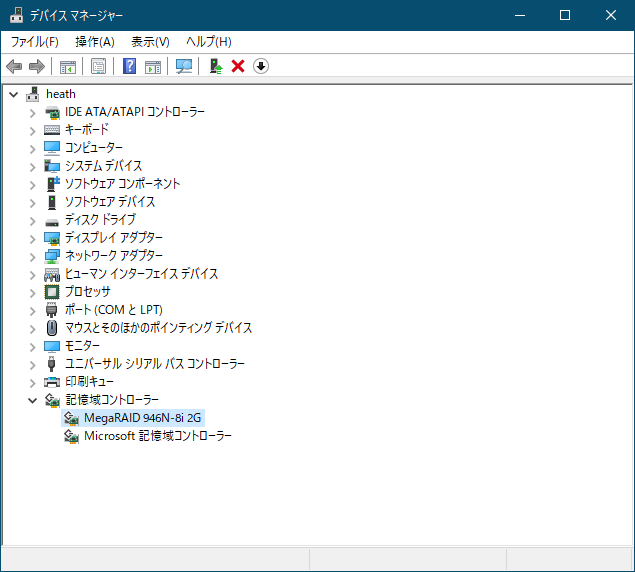Click the icon beside ディスプレイ アダプター

[52, 238]
